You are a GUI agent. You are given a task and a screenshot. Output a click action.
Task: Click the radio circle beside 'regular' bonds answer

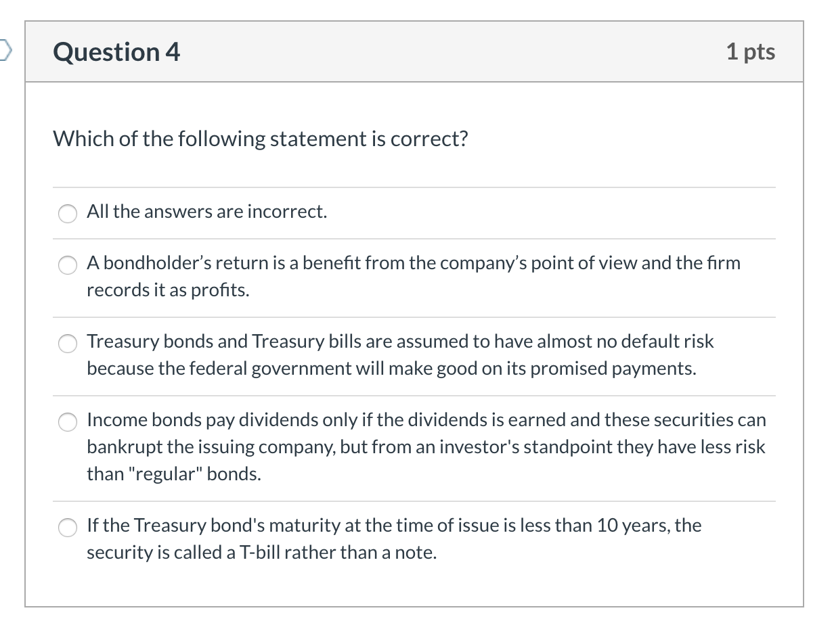(x=67, y=422)
